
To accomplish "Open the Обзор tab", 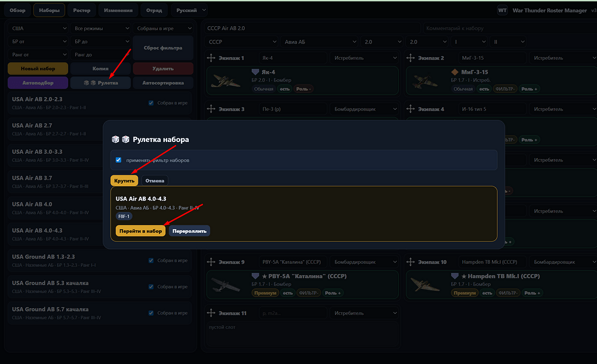I will [17, 10].
